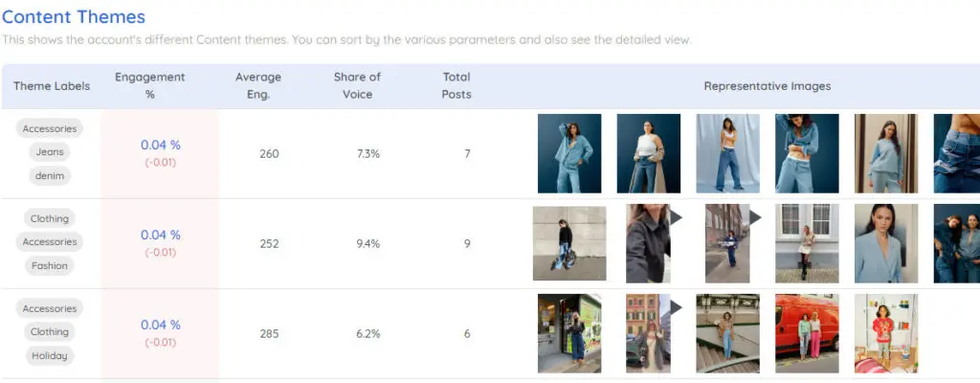The image size is (980, 383).
Task: Select the denim theme label tag
Action: 50,176
